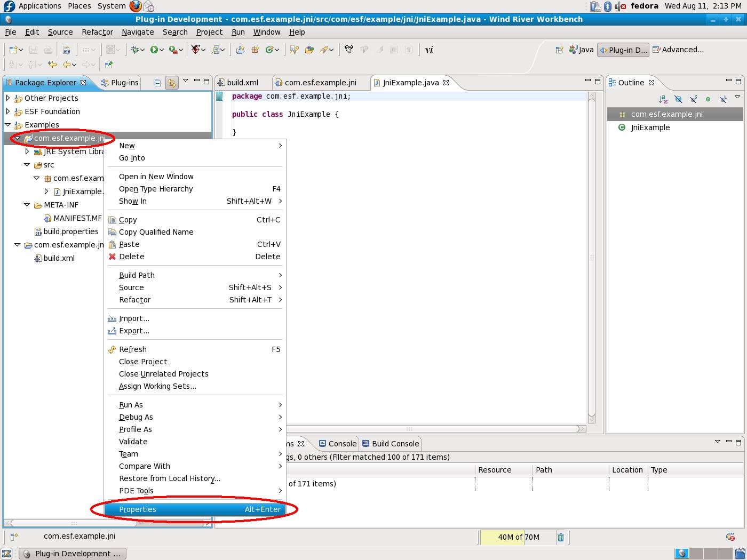Switch to Advanced perspective button

click(678, 50)
